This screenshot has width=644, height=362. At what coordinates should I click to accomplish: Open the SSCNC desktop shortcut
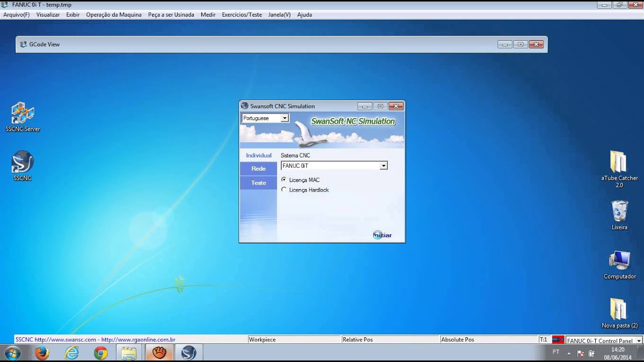[23, 166]
